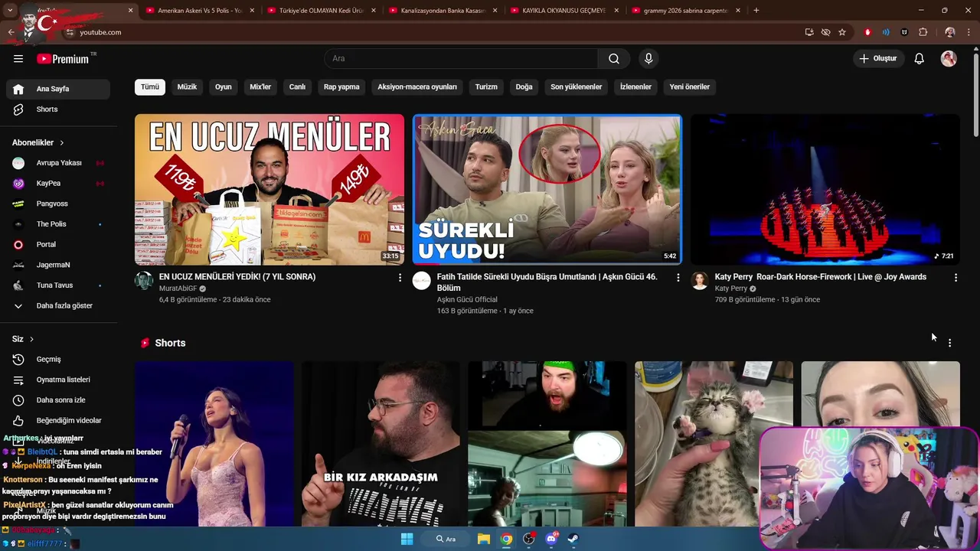The height and width of the screenshot is (551, 980).
Task: Expand Daha fazla göster subscriptions list
Action: tap(58, 306)
